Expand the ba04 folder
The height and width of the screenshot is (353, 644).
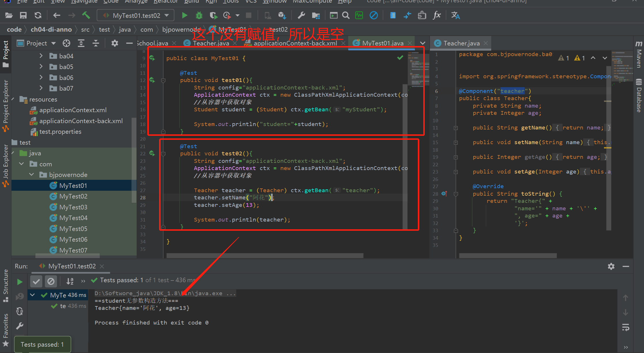tap(41, 56)
